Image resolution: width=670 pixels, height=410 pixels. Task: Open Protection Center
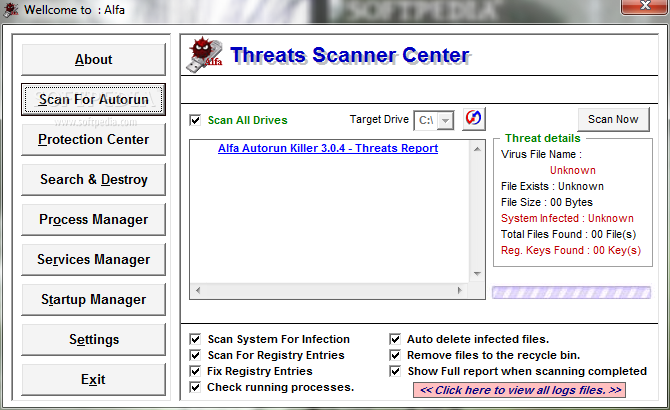(93, 139)
